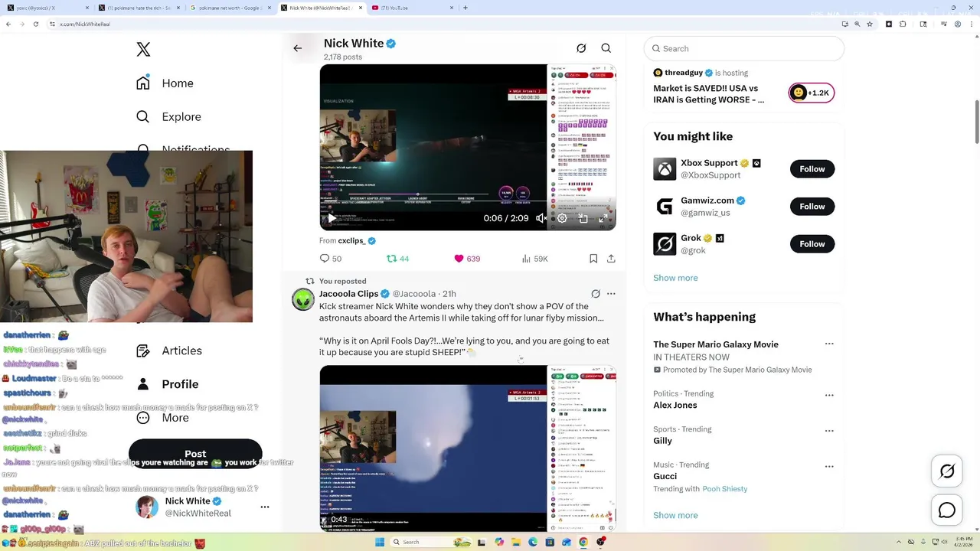Expand top video to fullscreen

pyautogui.click(x=603, y=218)
